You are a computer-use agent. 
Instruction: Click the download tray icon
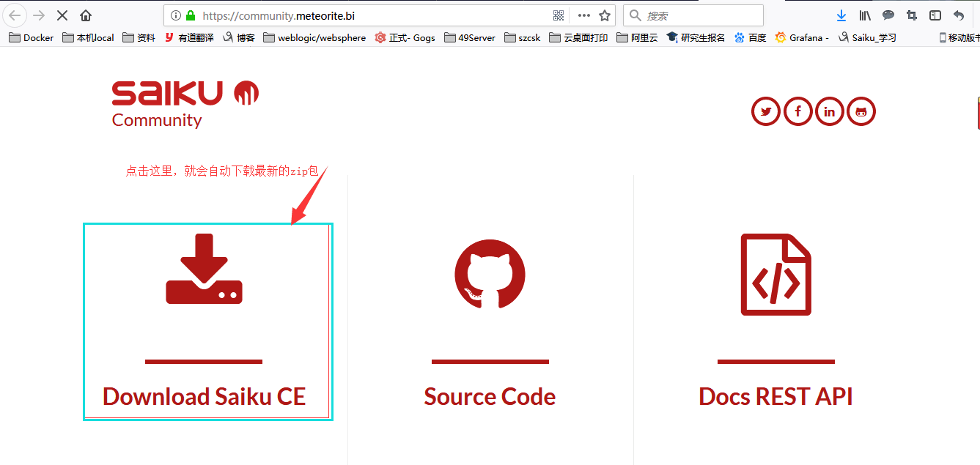tap(204, 269)
